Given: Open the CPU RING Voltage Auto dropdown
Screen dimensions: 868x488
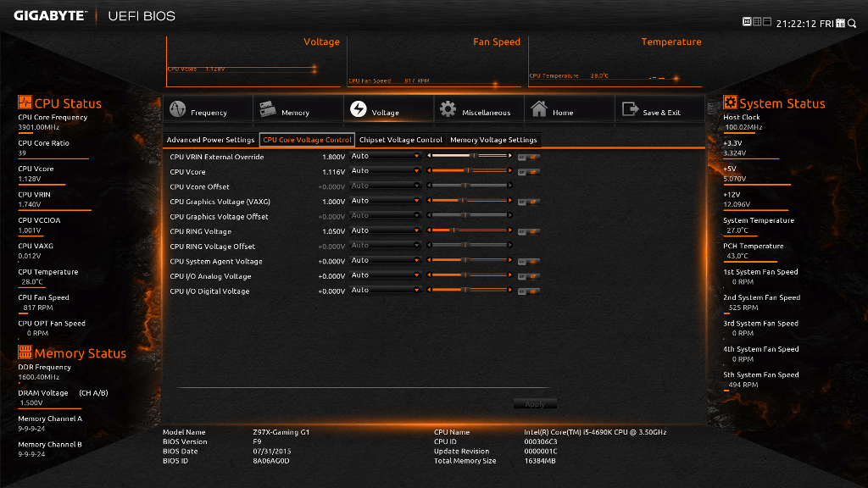Looking at the screenshot, I should [386, 231].
